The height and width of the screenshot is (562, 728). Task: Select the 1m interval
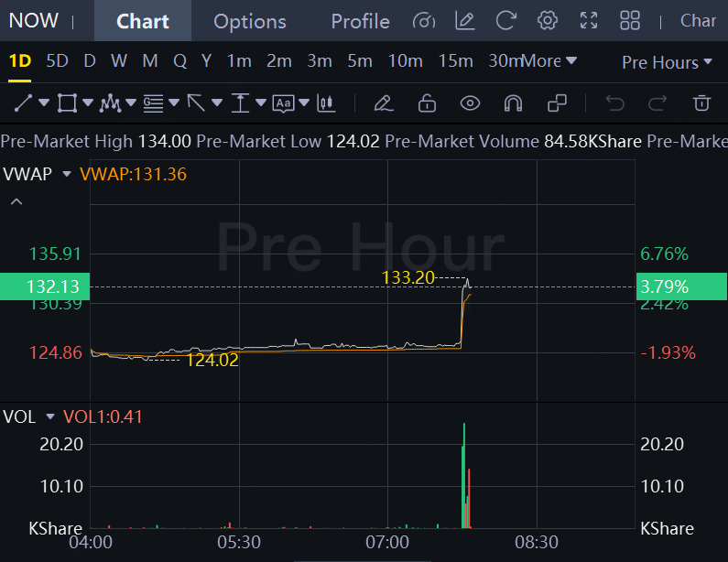[x=239, y=60]
